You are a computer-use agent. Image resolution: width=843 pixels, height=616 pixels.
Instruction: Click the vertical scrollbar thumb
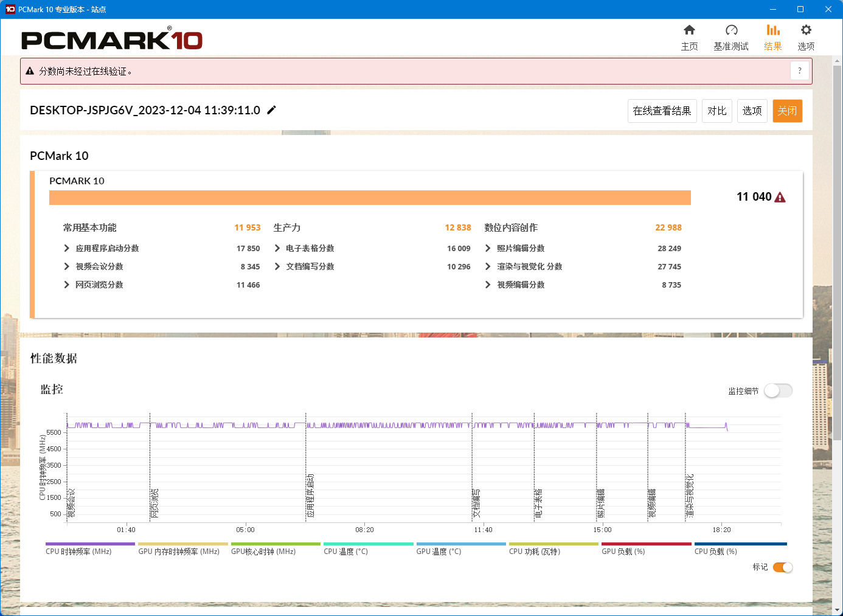[837, 252]
